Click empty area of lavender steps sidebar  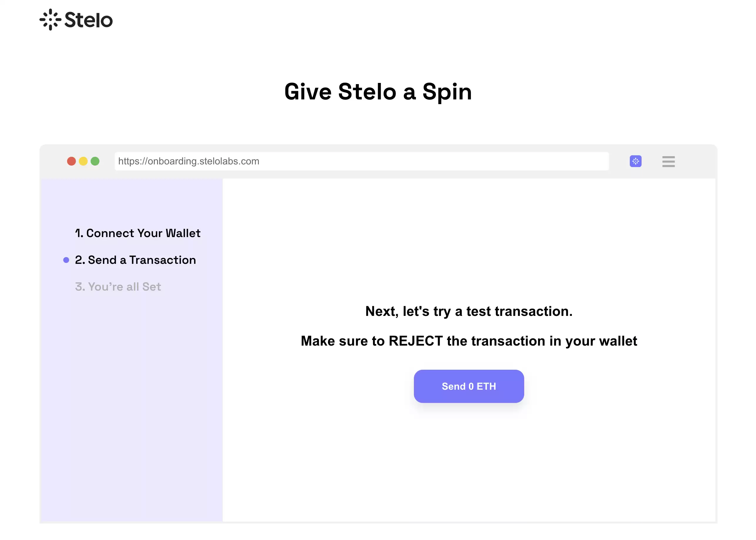coord(131,416)
